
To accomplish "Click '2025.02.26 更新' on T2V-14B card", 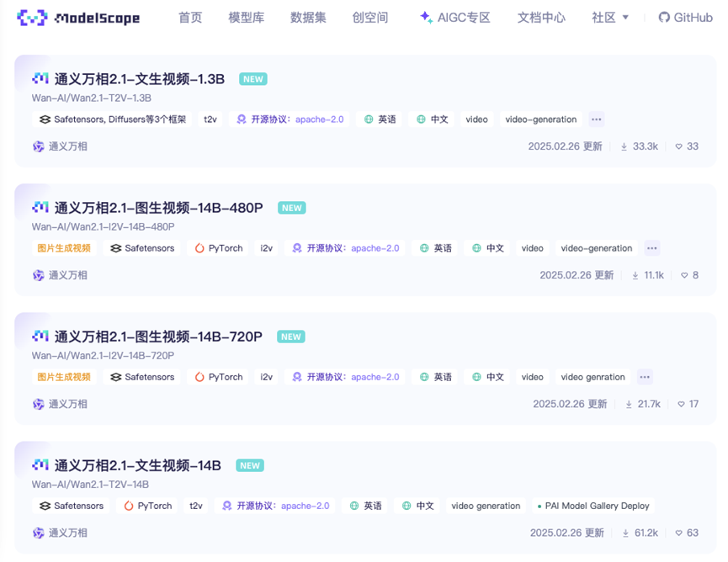I will pos(567,533).
